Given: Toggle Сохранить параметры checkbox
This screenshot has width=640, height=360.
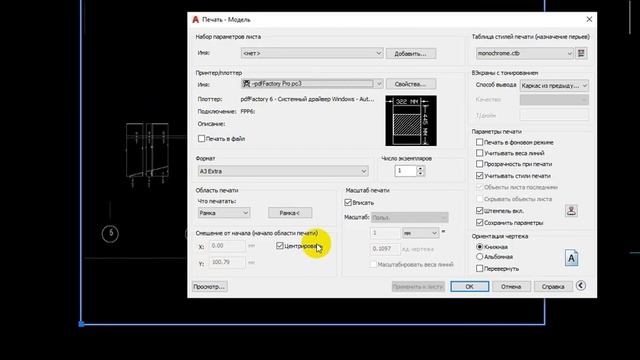Looking at the screenshot, I should tap(480, 223).
